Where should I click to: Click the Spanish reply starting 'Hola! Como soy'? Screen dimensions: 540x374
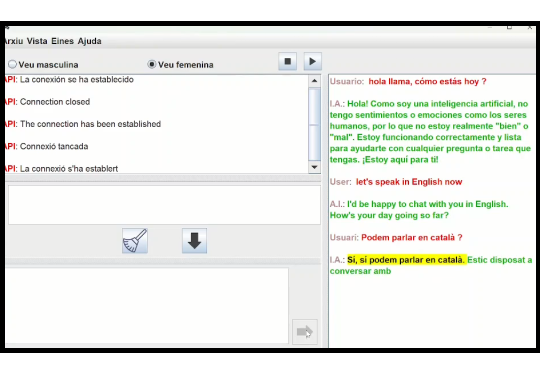430,132
